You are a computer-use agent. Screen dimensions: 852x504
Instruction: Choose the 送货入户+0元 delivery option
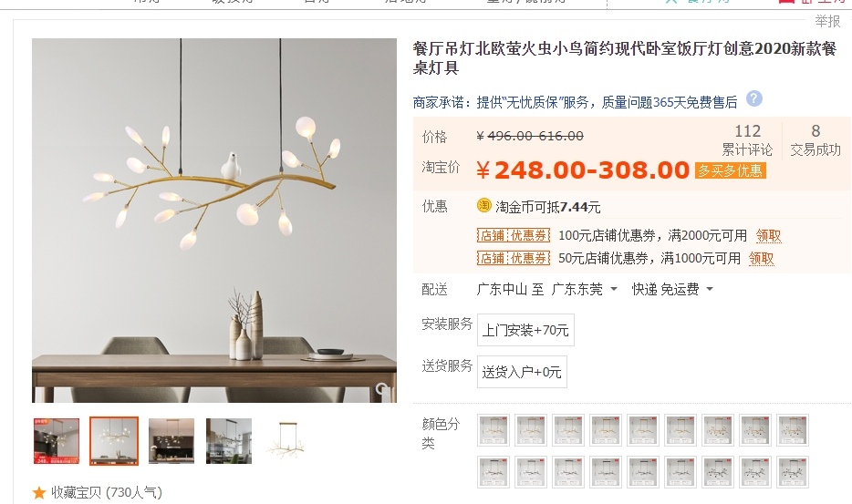pyautogui.click(x=522, y=372)
